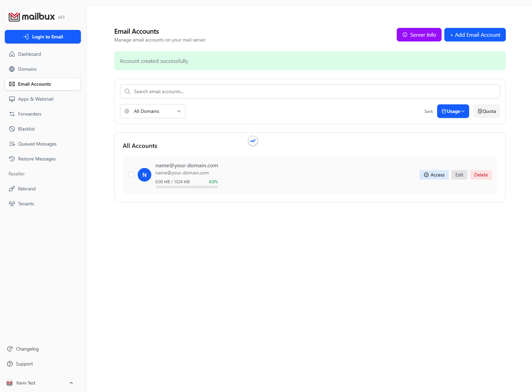Click the Restore Messages undo icon
This screenshot has height=392, width=532.
click(12, 159)
